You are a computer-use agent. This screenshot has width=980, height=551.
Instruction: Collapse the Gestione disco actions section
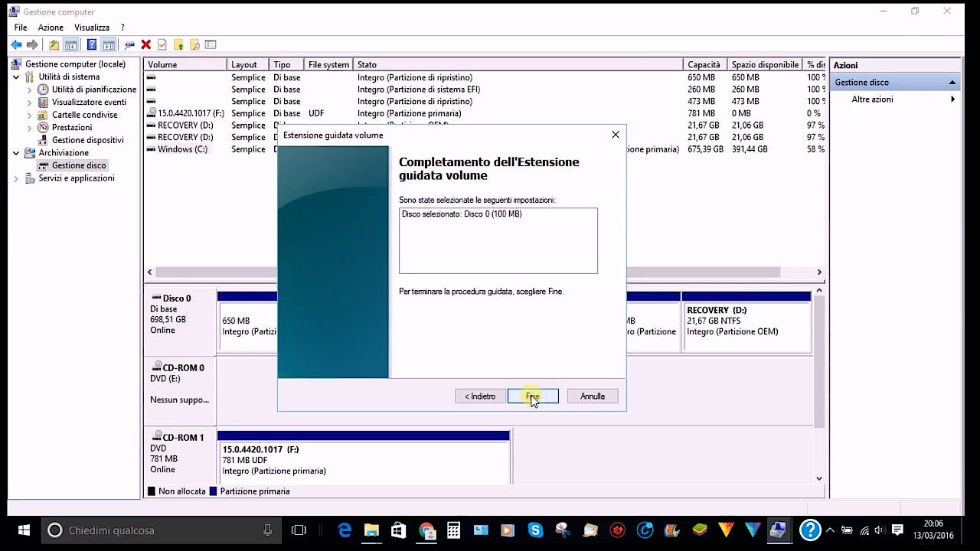pyautogui.click(x=952, y=82)
